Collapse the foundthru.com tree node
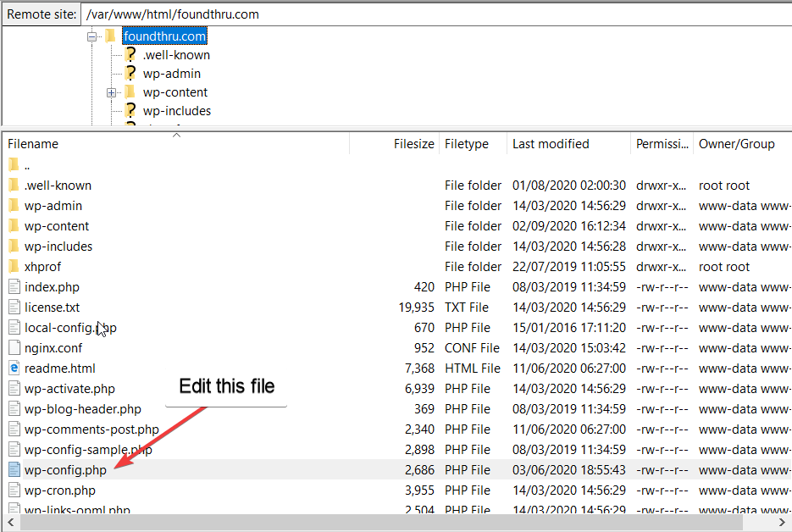Viewport: 792px width, 532px height. click(92, 36)
